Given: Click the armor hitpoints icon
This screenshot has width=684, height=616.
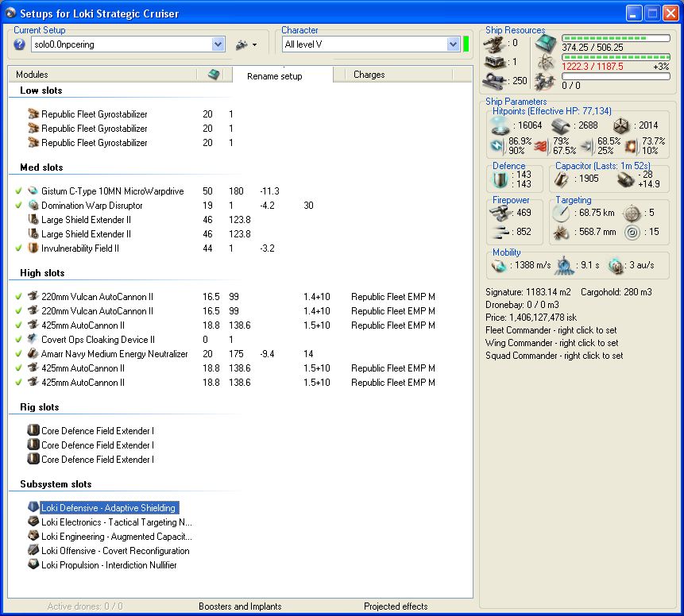Looking at the screenshot, I should coord(561,126).
